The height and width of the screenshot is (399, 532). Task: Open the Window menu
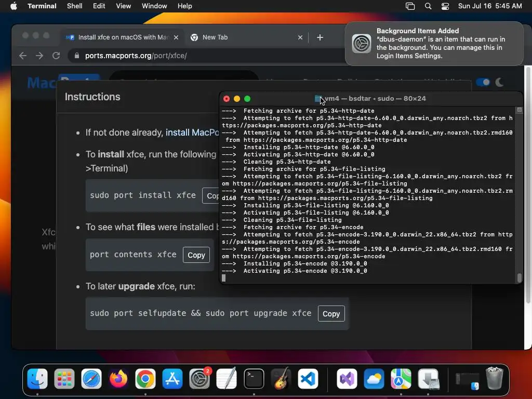[x=154, y=6]
